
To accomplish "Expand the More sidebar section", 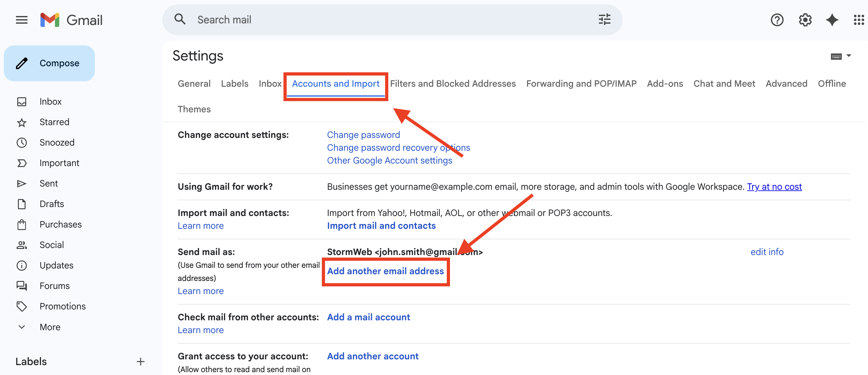I will coord(50,327).
